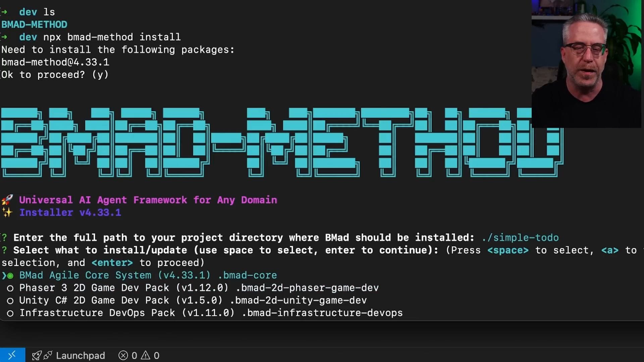Viewport: 644px width, 362px height.
Task: Click the plug icon next to Launchpad
Action: 48,355
